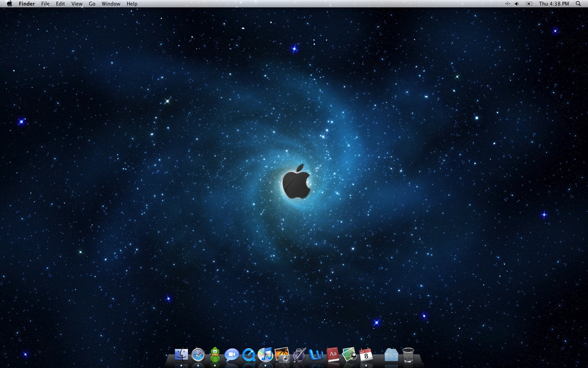588x368 pixels.
Task: Launch Finder from the Dock
Action: tap(181, 355)
